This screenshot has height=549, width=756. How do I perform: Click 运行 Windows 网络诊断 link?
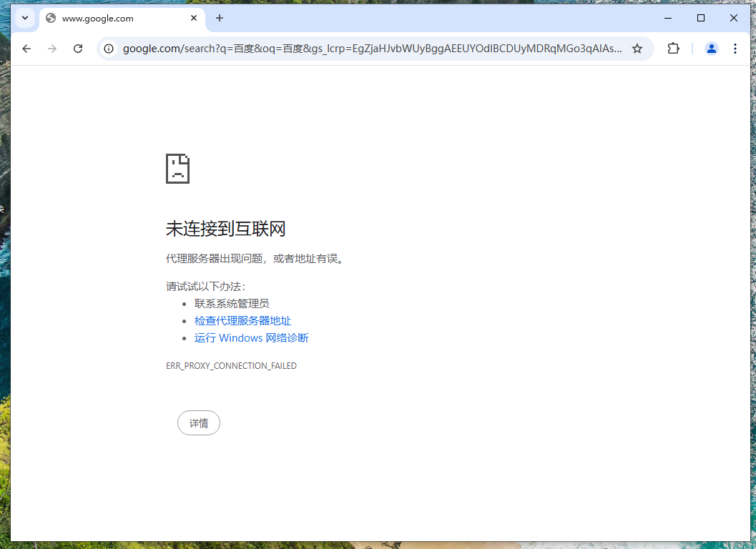pyautogui.click(x=251, y=338)
